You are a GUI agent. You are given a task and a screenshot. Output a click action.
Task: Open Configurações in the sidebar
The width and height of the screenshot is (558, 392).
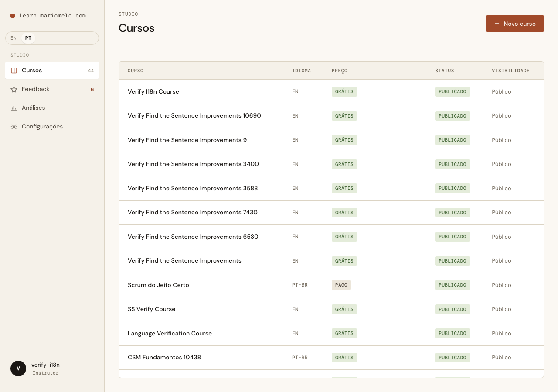[x=52, y=127]
